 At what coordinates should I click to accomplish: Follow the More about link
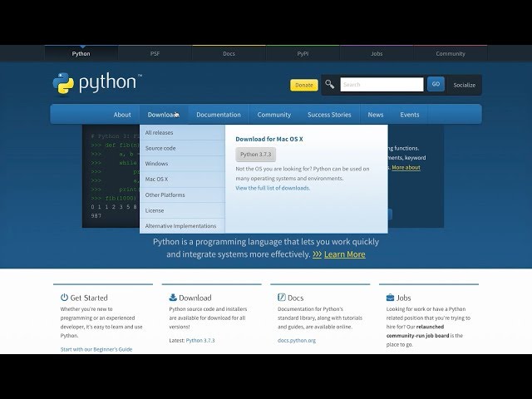tap(406, 167)
